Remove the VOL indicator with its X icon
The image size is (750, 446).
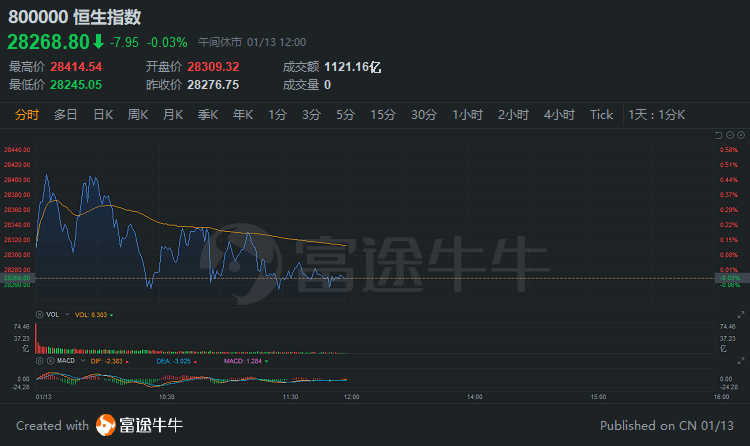pyautogui.click(x=40, y=314)
